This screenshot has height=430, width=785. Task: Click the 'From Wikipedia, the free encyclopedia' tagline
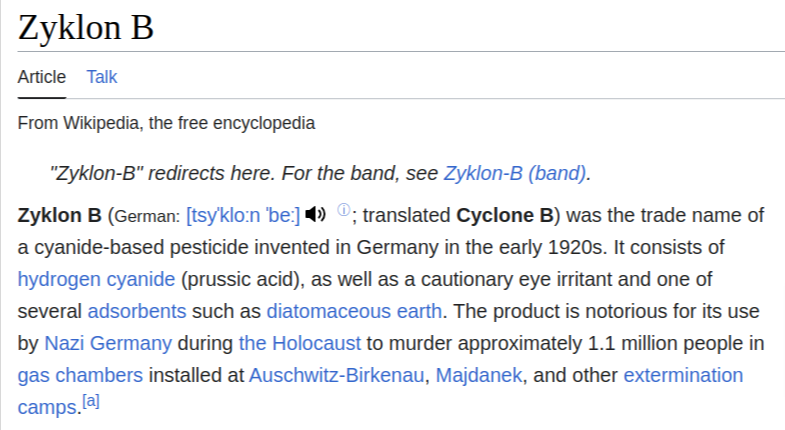pyautogui.click(x=166, y=124)
